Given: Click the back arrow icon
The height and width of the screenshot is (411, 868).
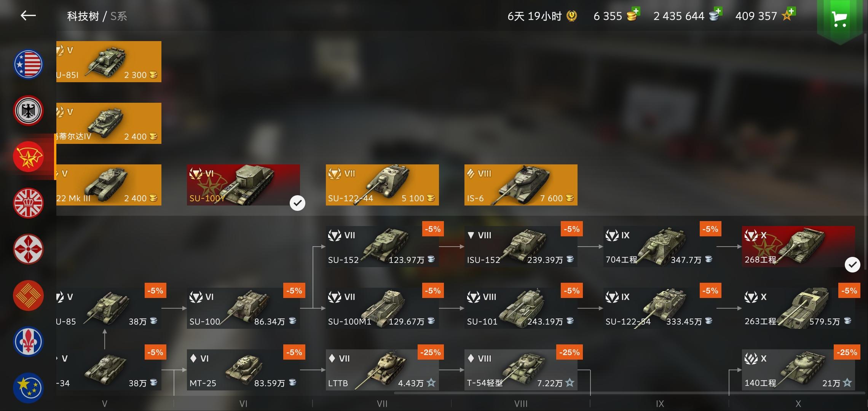Looking at the screenshot, I should [x=28, y=16].
